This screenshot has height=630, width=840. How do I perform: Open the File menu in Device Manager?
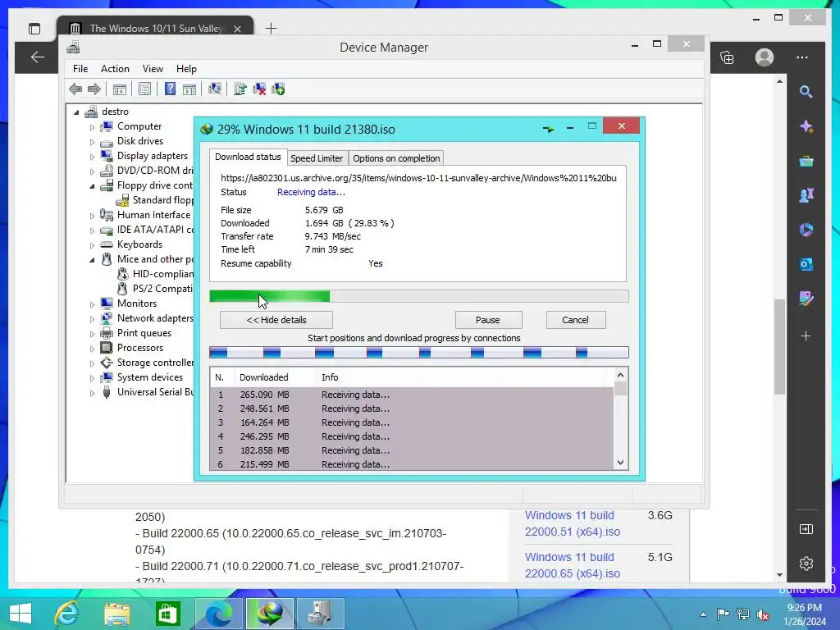80,69
